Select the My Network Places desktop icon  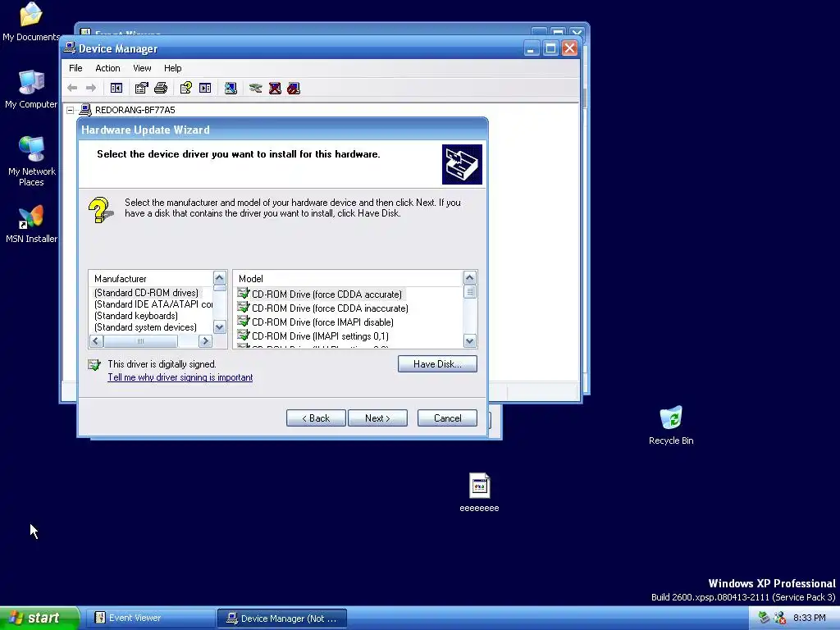(32, 161)
